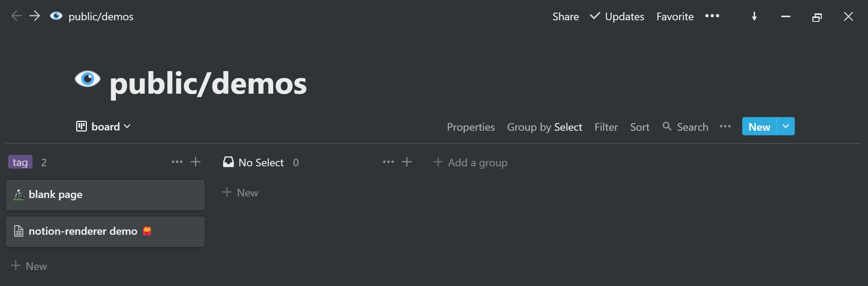Open the No Select group options dots
This screenshot has height=286, width=868.
tap(388, 162)
